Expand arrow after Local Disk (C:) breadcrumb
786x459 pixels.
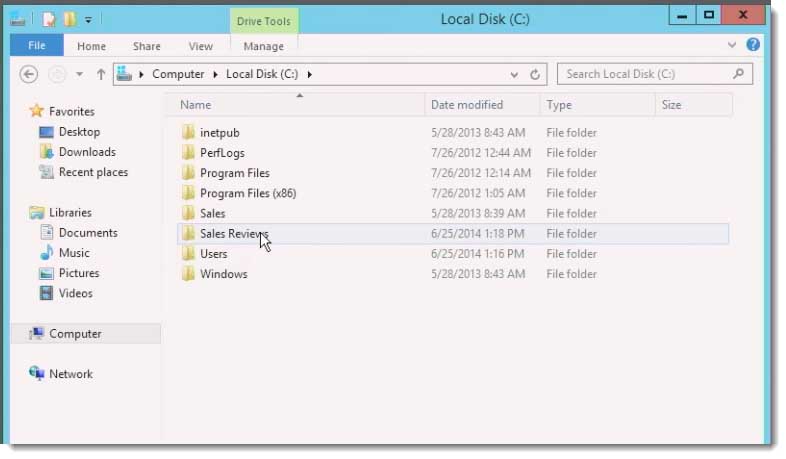pos(310,75)
